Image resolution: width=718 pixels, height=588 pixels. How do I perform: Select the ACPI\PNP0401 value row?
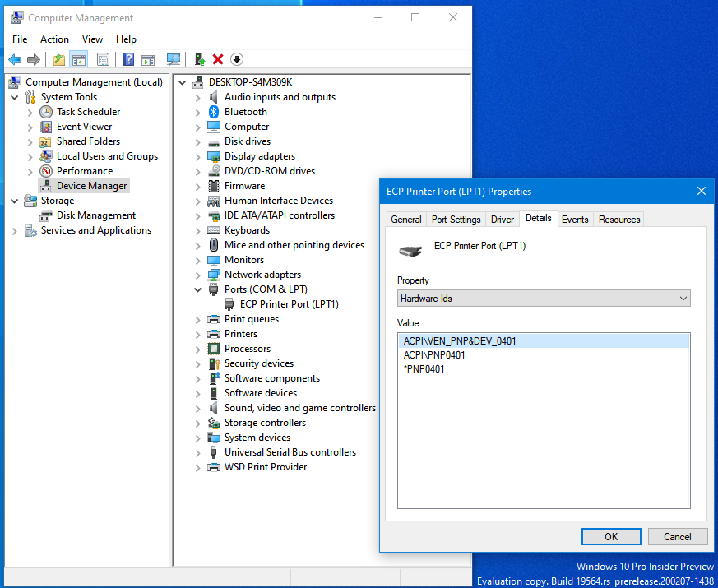(544, 355)
